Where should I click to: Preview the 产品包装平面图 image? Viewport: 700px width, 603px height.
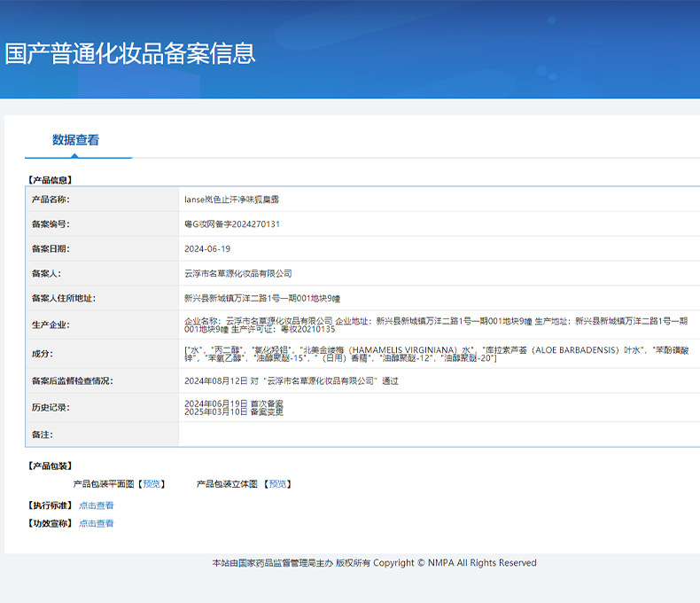coord(152,484)
